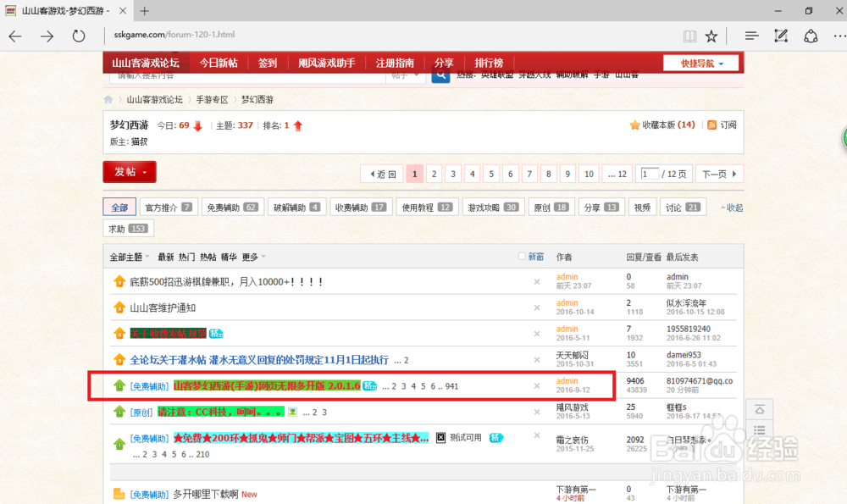Go to page 2 of the forum
Viewport: 847px width, 504px height.
434,174
